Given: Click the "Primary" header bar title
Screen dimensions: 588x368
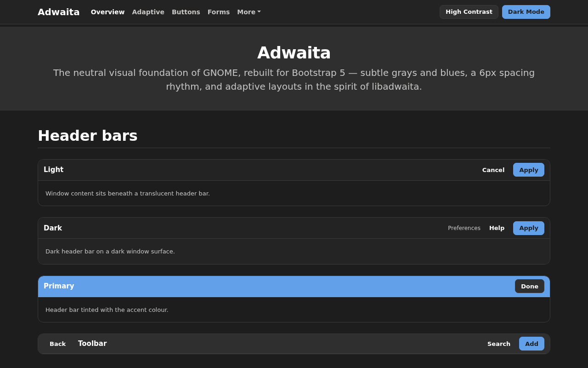Looking at the screenshot, I should point(59,286).
